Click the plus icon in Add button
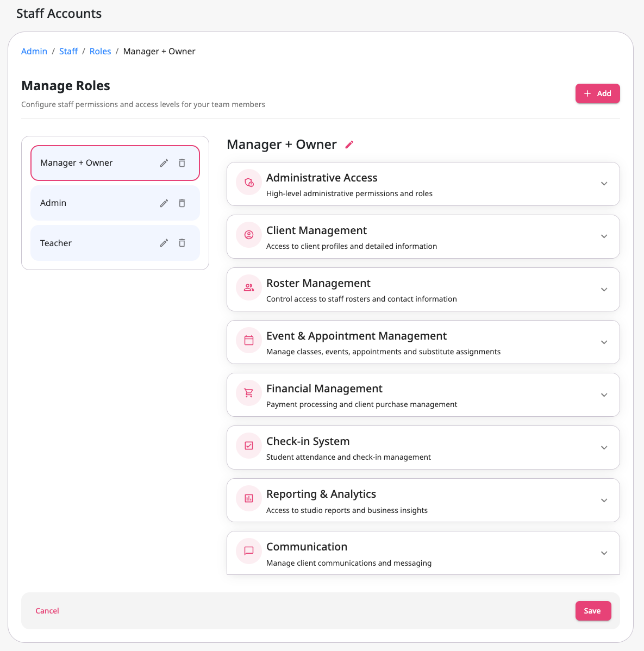The width and height of the screenshot is (644, 651). click(x=587, y=93)
